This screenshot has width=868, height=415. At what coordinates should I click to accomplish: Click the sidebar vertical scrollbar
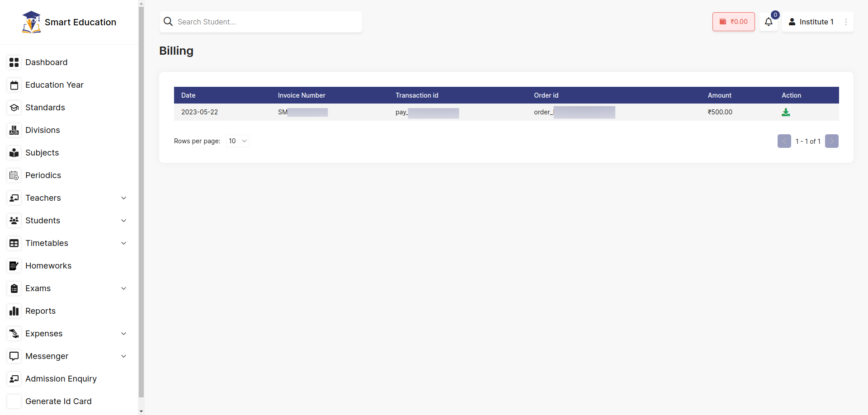141,202
